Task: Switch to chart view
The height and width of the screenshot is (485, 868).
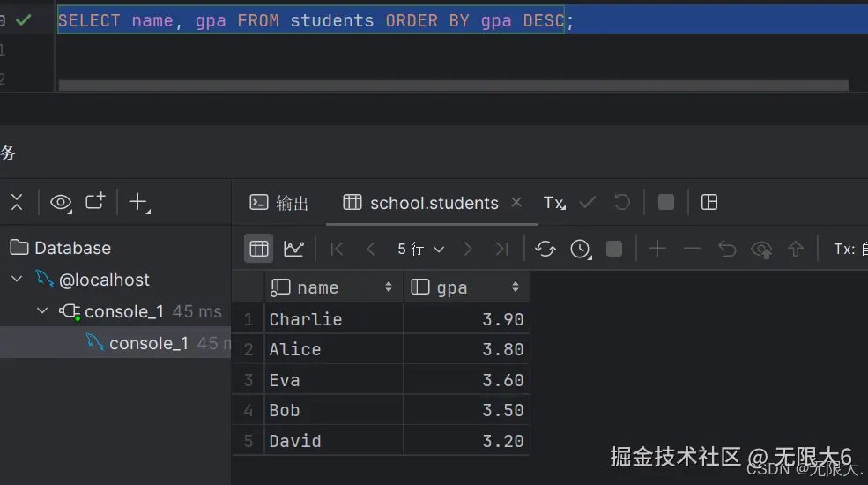Action: click(x=293, y=249)
